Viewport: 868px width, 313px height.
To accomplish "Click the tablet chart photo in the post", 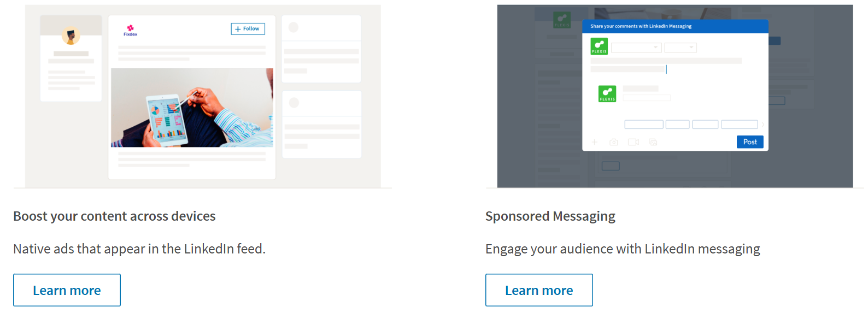I will [x=192, y=108].
